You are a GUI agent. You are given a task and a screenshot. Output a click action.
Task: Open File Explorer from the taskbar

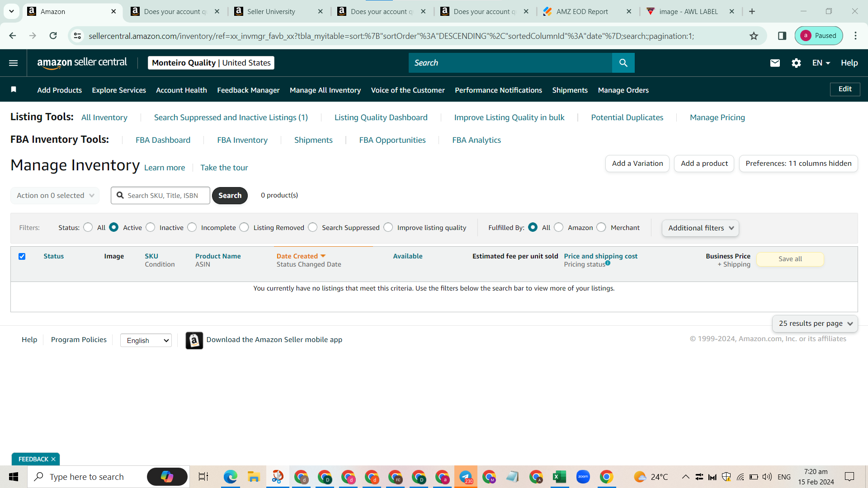click(x=254, y=477)
